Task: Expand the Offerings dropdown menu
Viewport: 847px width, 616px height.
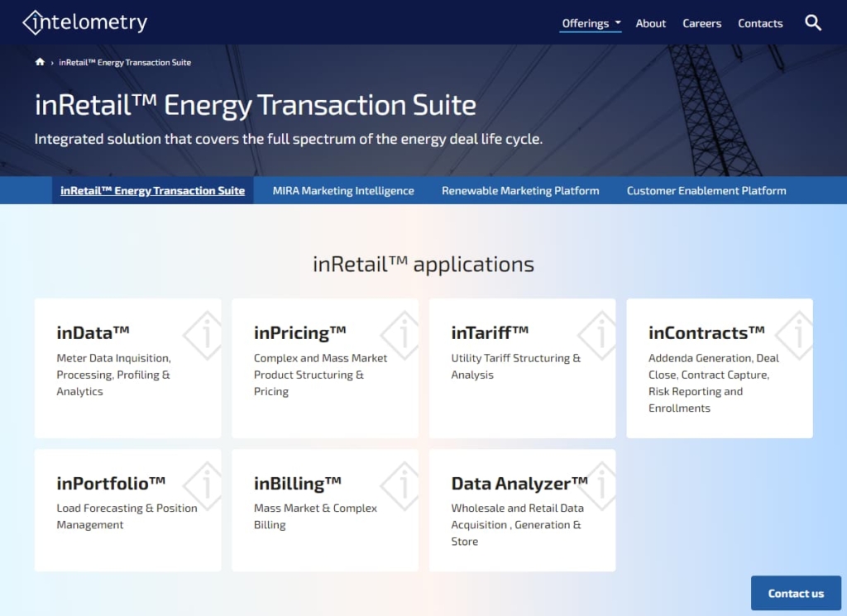Action: (591, 23)
